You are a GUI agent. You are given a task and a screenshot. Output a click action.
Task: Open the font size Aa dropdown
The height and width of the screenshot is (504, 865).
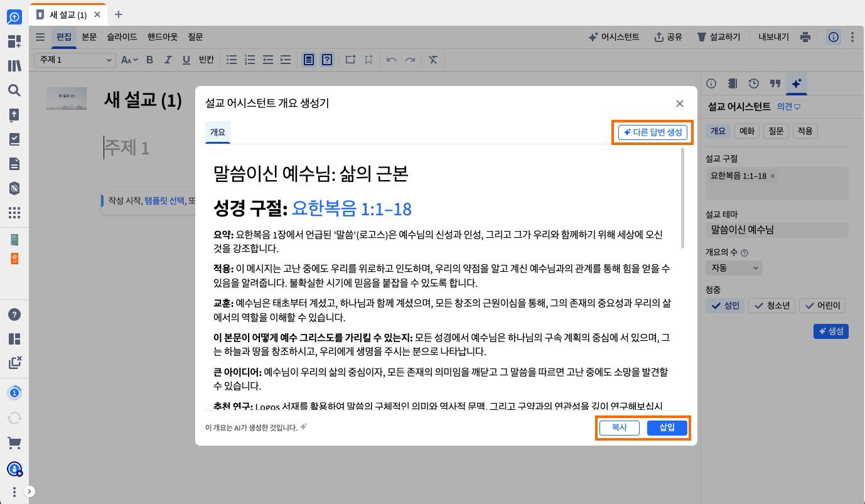(129, 60)
